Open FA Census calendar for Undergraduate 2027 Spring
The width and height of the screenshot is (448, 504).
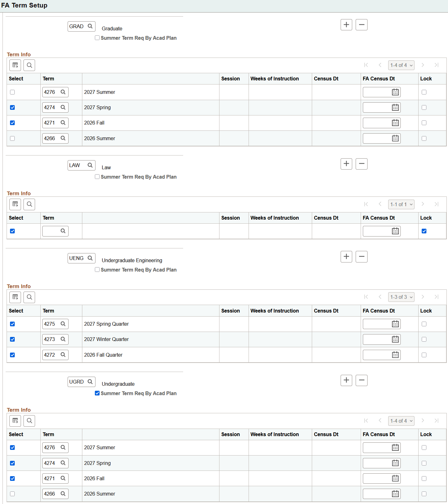click(x=395, y=463)
